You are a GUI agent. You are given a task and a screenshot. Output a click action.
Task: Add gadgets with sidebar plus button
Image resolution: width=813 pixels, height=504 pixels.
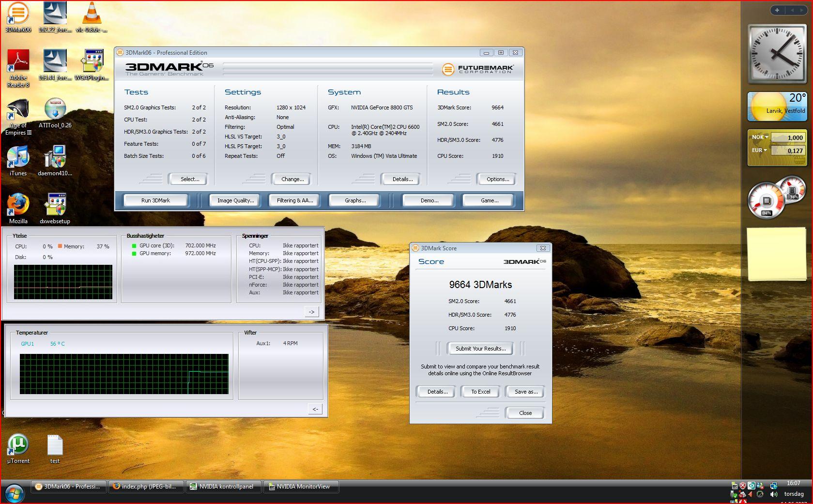point(777,10)
